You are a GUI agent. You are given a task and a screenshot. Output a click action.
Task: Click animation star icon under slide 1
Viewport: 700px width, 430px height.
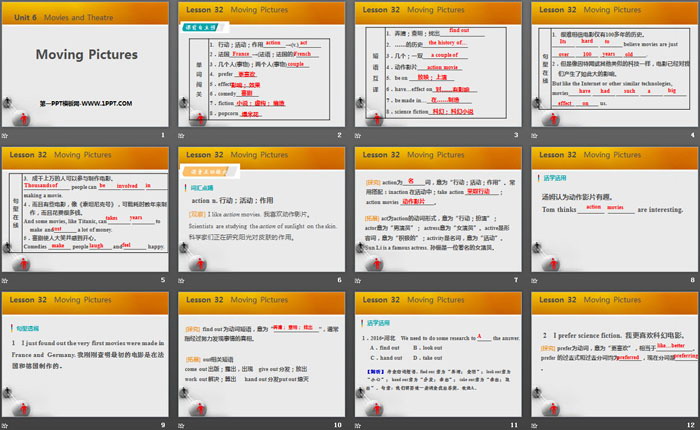tap(5, 135)
